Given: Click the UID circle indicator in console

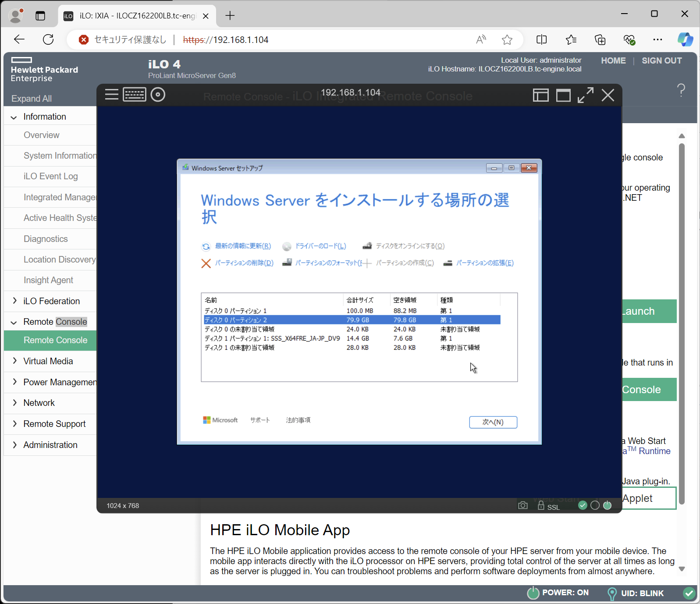Looking at the screenshot, I should pos(595,505).
